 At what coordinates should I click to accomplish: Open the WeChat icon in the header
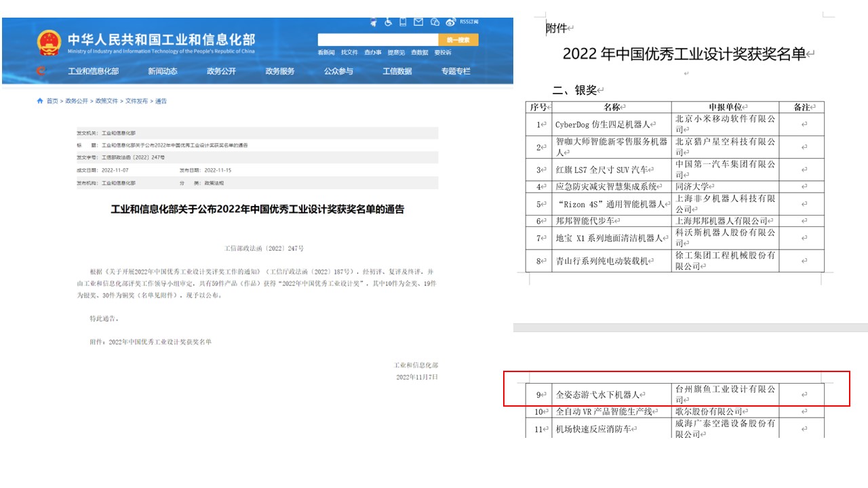coord(435,22)
